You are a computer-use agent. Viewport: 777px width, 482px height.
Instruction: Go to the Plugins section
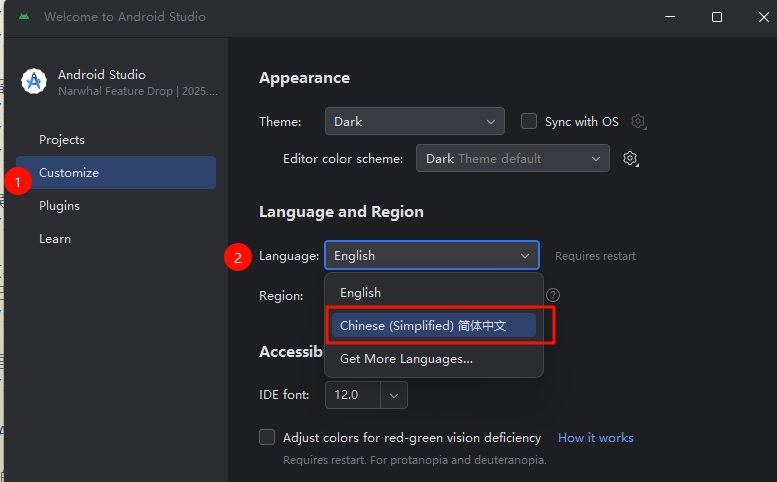116,206
